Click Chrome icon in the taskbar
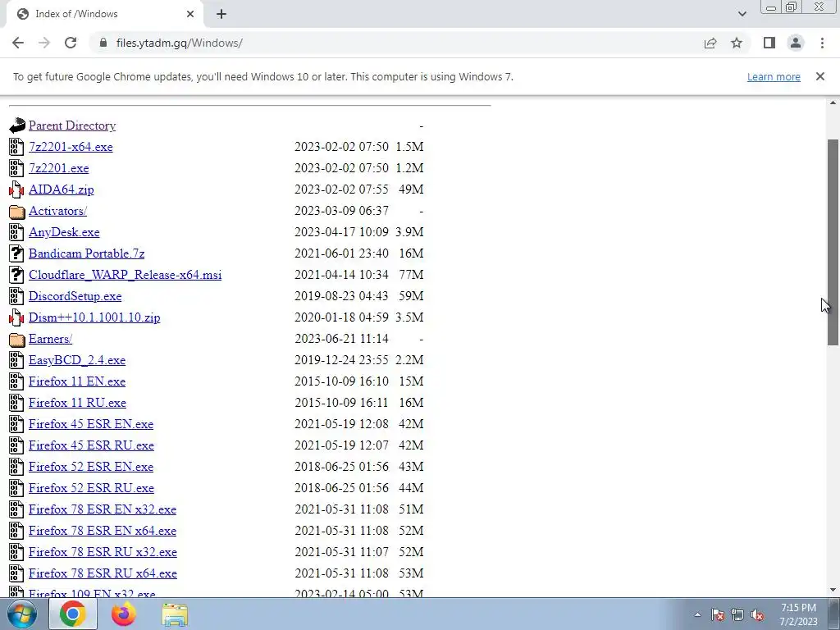The image size is (840, 630). click(73, 614)
